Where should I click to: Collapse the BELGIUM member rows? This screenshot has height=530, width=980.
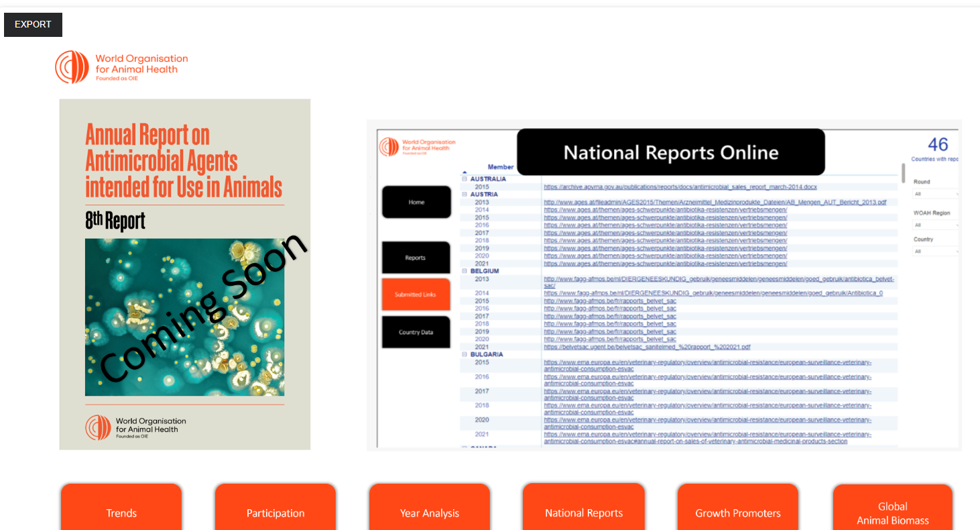tap(464, 271)
